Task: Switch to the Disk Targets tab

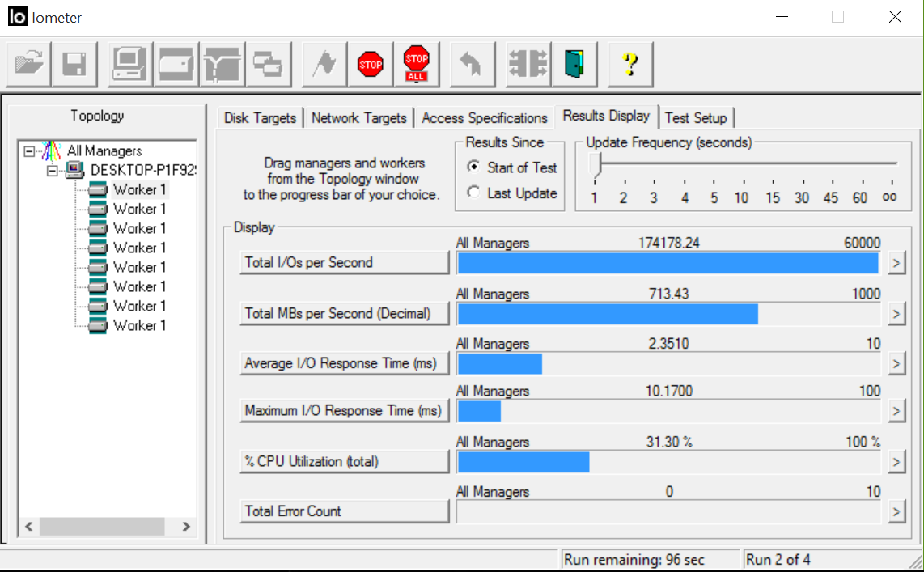Action: coord(260,118)
